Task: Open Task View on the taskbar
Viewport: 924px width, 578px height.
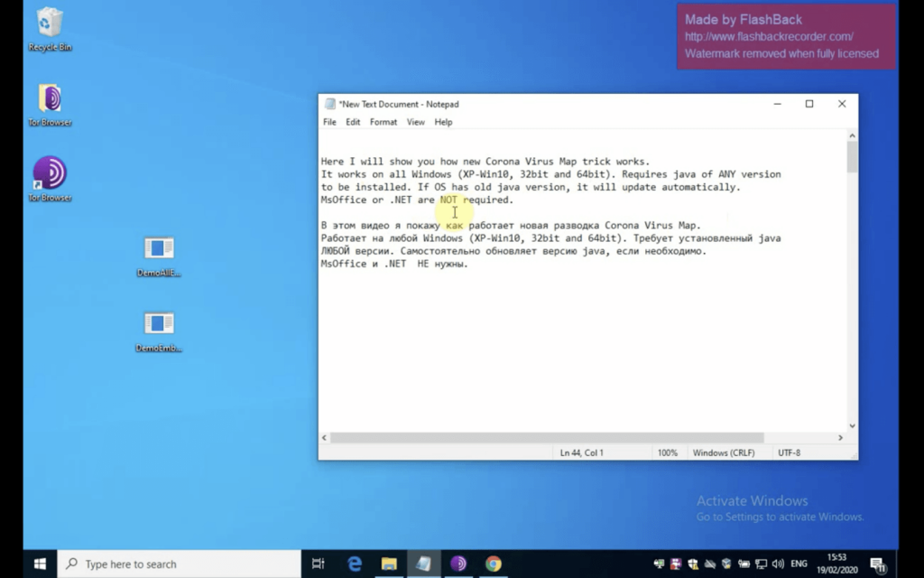Action: (x=317, y=563)
